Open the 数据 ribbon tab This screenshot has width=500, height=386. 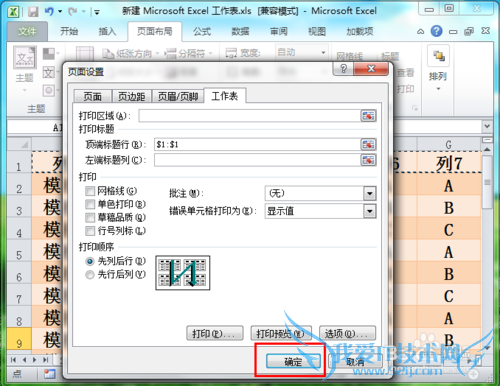[x=240, y=32]
